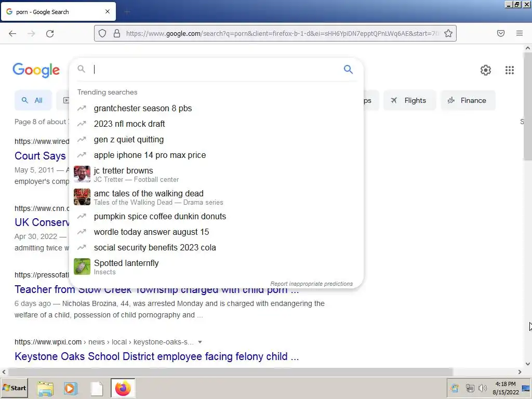Select suggestion 2023 nfl mock draft
The width and height of the screenshot is (532, 399).
(216, 124)
